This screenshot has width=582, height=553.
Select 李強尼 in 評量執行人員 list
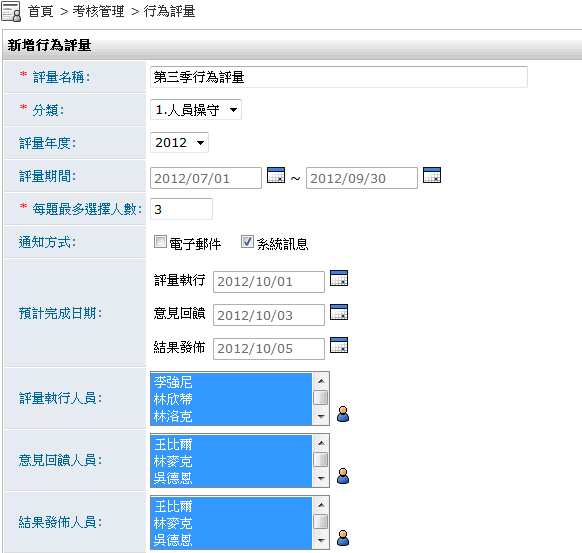[232, 382]
